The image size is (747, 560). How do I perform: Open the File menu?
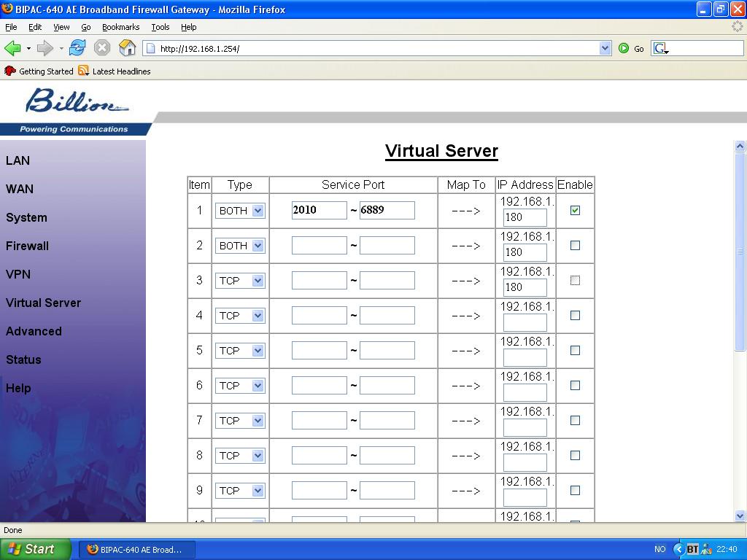(x=11, y=27)
